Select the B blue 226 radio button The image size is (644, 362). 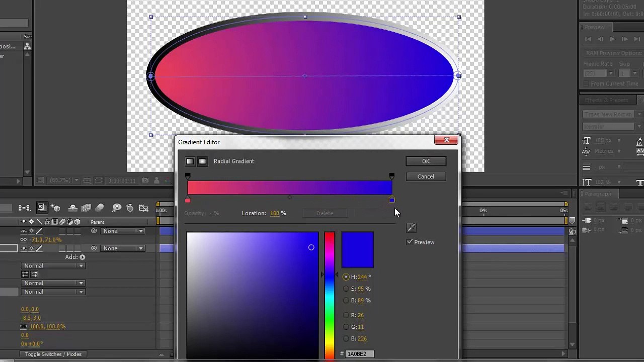pyautogui.click(x=346, y=339)
